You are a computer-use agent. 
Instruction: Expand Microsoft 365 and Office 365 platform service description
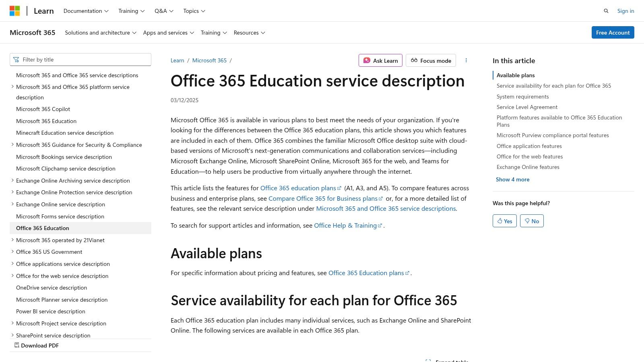[12, 87]
